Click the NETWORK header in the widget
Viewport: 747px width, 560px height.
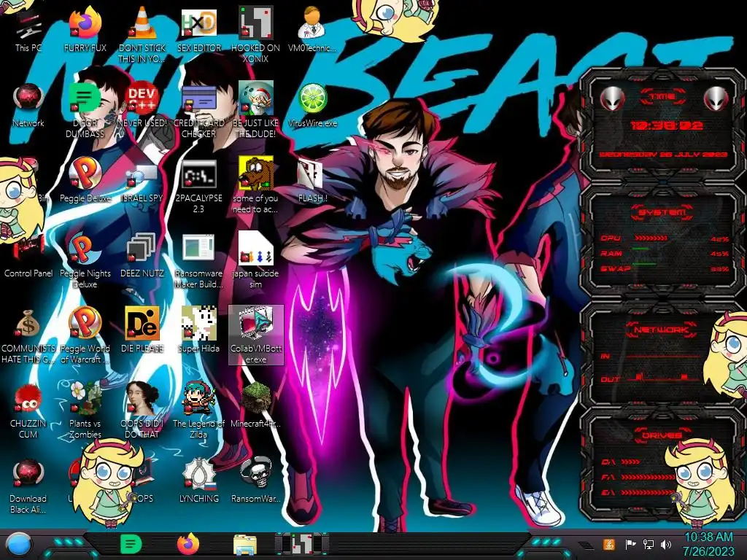click(x=662, y=330)
